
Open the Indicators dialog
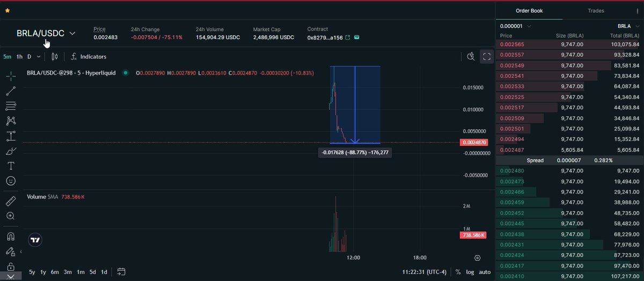point(89,56)
